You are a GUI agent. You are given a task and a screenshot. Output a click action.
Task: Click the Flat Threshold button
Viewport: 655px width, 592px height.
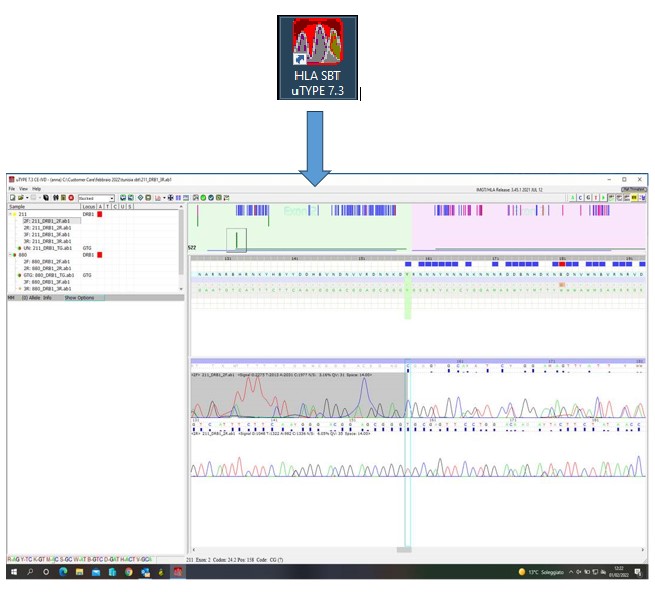(633, 189)
